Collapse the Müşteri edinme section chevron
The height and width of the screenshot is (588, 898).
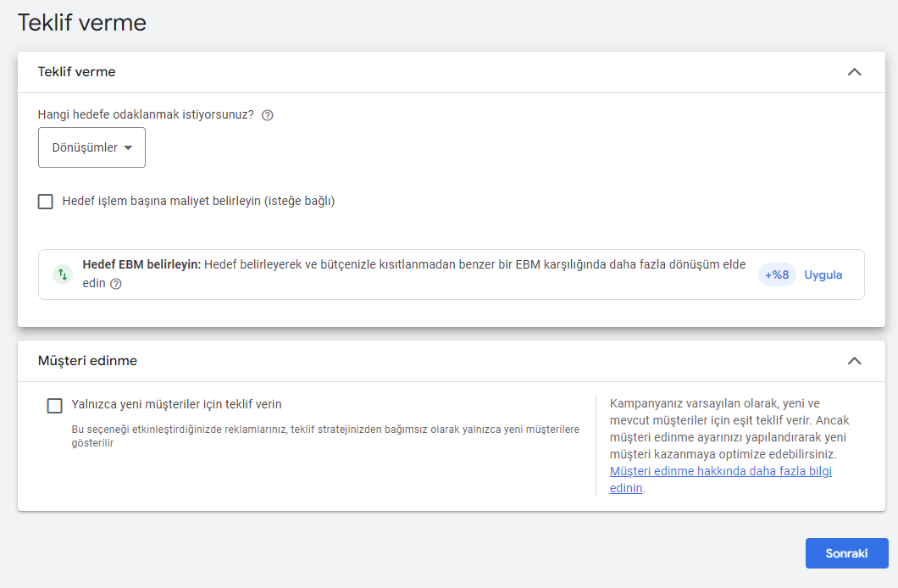[x=854, y=361]
